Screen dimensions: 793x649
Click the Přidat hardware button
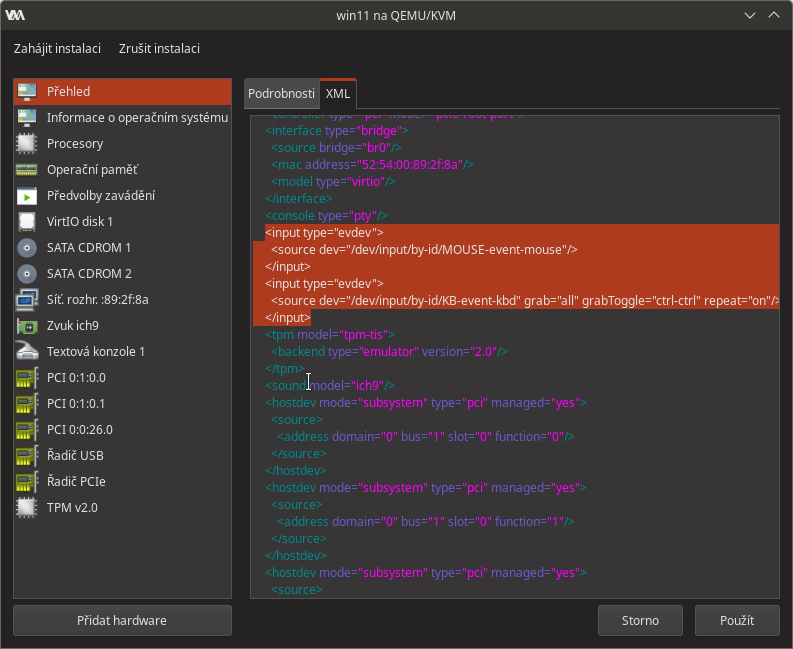point(122,620)
